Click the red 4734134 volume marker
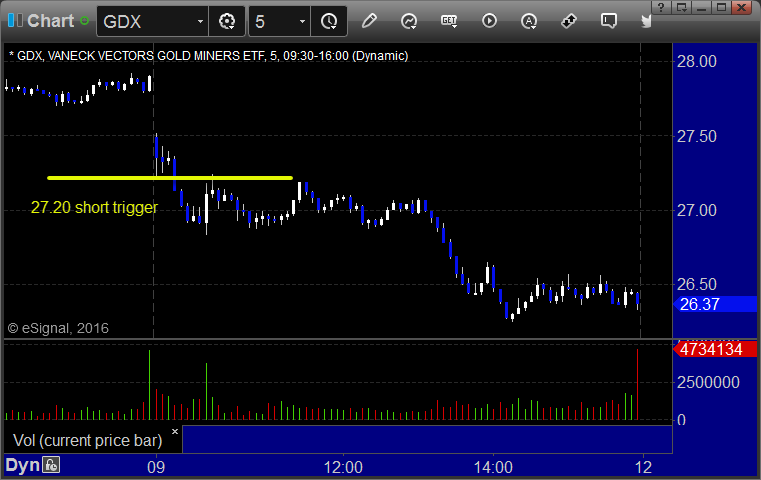 [x=715, y=349]
